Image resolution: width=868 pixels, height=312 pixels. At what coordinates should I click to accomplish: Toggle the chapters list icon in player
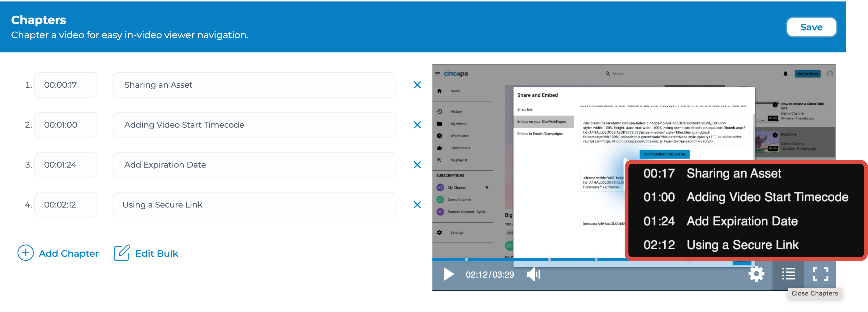coord(788,274)
